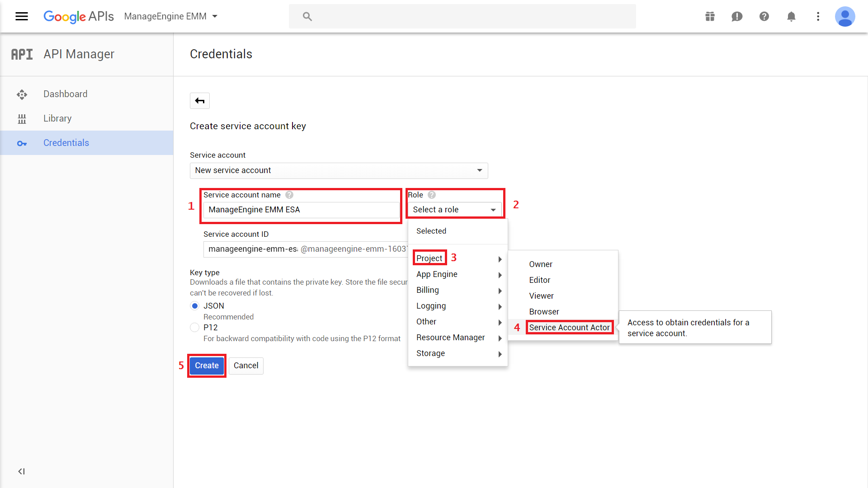The height and width of the screenshot is (488, 868).
Task: Open the help question mark icon
Action: [764, 17]
